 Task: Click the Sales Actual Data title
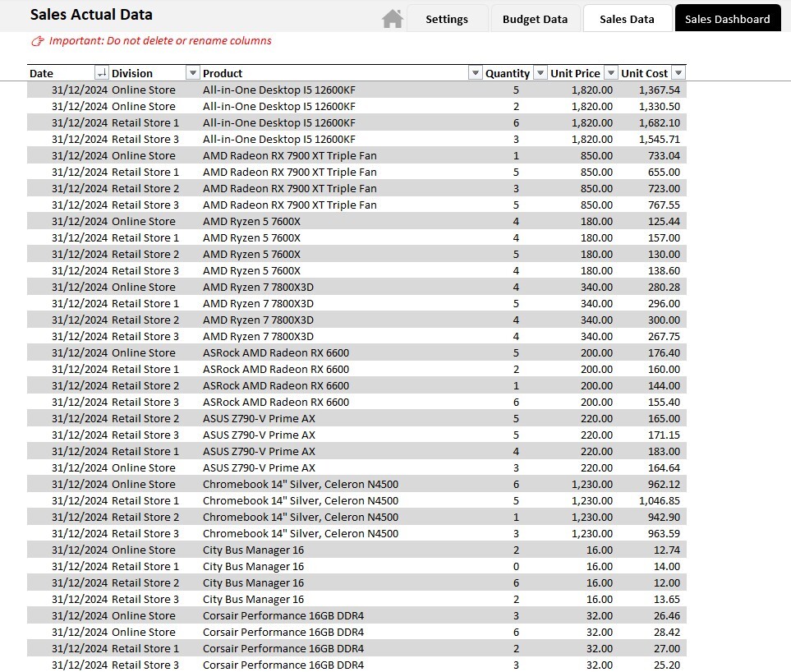tap(91, 15)
